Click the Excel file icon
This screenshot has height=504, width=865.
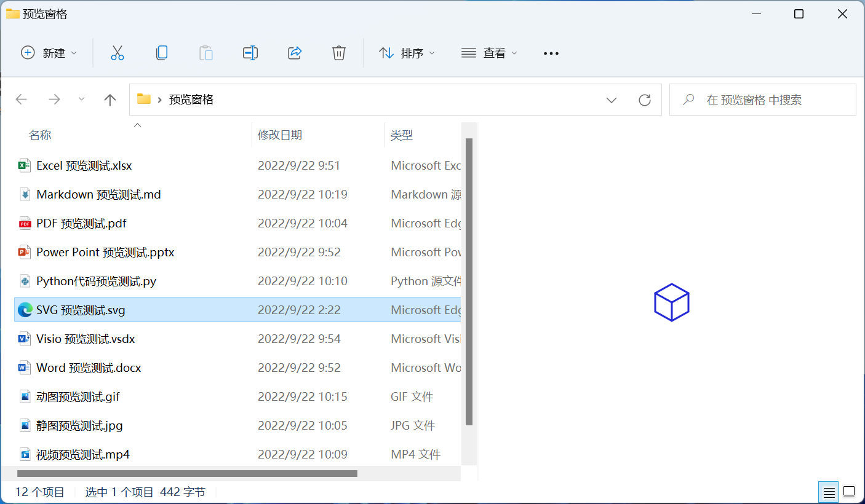(x=25, y=165)
